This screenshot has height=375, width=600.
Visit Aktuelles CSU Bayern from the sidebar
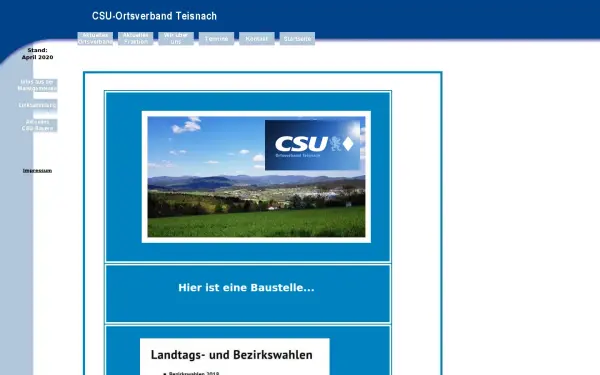coord(38,126)
